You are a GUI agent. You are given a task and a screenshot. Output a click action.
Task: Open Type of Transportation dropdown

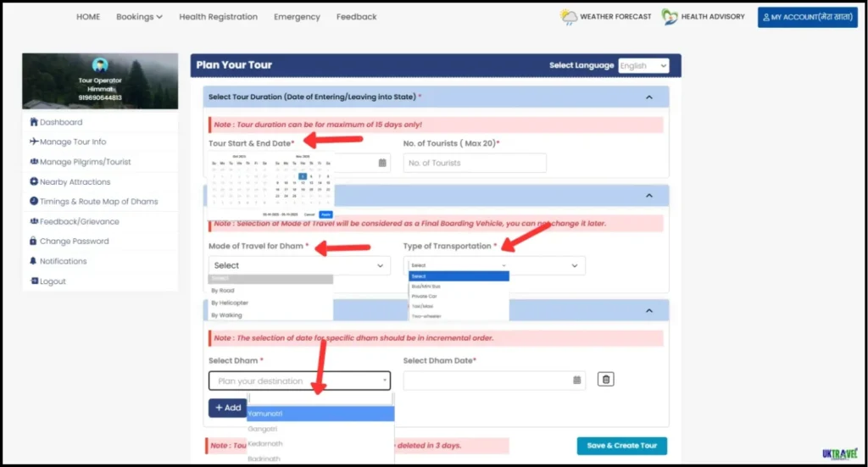(494, 265)
